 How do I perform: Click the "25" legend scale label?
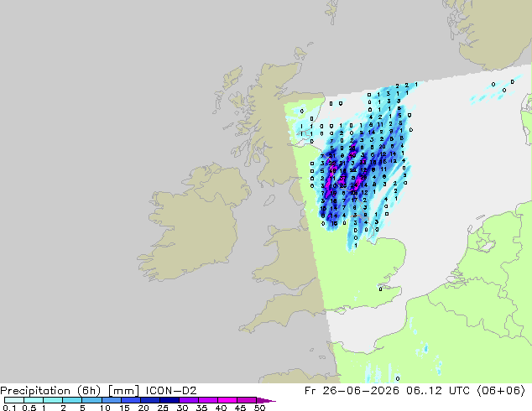coord(163,408)
